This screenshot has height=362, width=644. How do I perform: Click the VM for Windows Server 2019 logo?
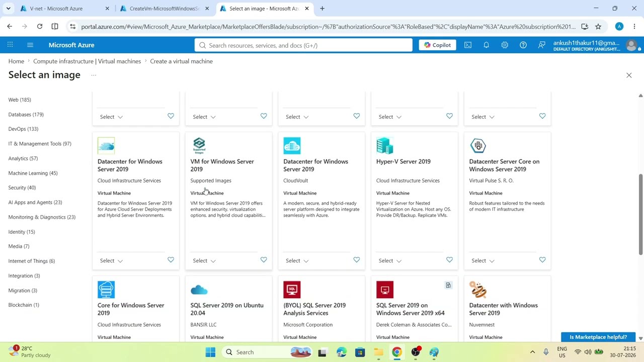pos(199,146)
